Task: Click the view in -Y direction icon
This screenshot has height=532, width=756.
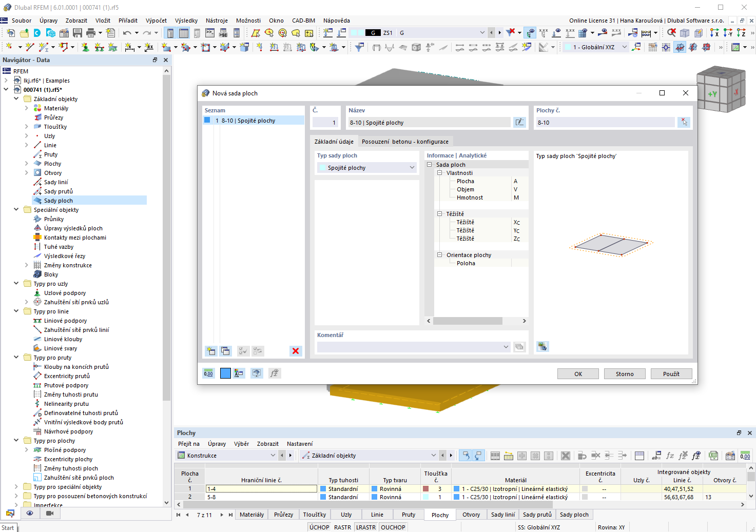Action: pos(727,33)
